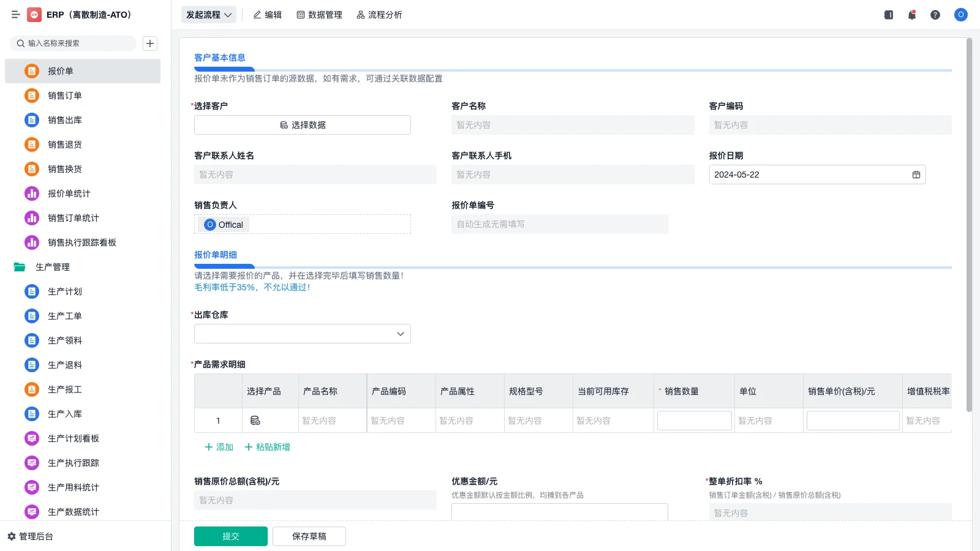Open 生产数据统计 dashboard icon
The width and height of the screenshot is (980, 551).
[32, 512]
